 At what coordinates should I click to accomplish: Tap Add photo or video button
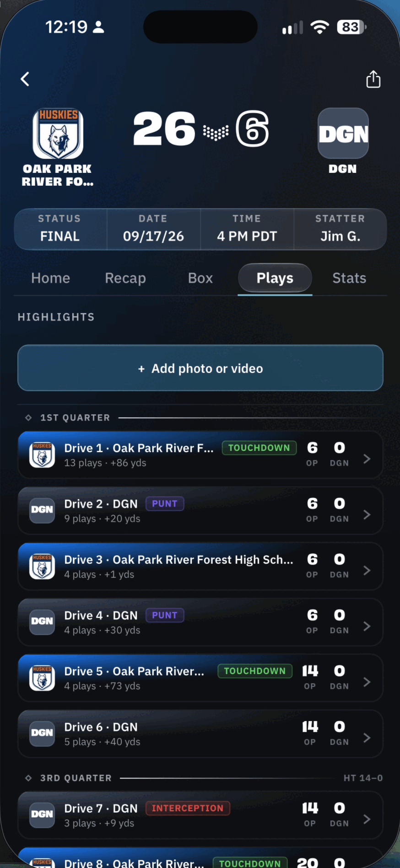point(200,368)
